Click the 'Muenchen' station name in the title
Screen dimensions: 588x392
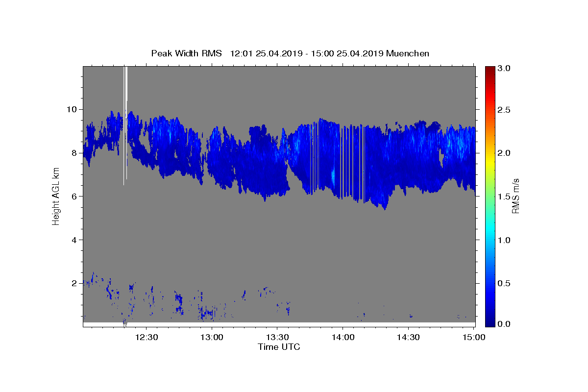408,53
